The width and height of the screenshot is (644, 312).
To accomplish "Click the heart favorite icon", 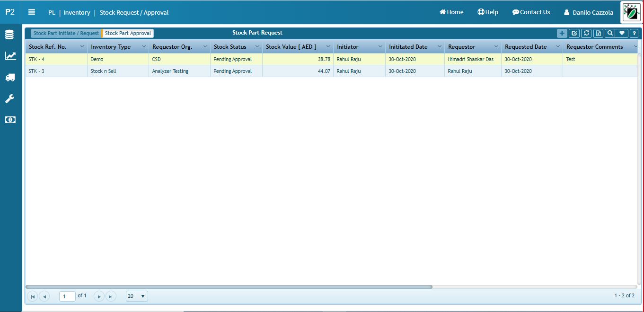I will pos(622,33).
